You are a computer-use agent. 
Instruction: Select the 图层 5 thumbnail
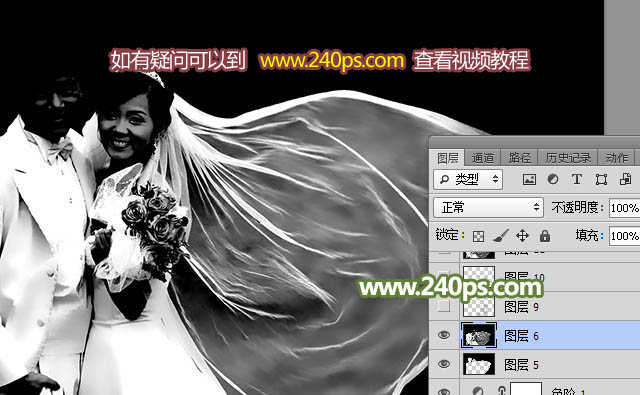(479, 364)
